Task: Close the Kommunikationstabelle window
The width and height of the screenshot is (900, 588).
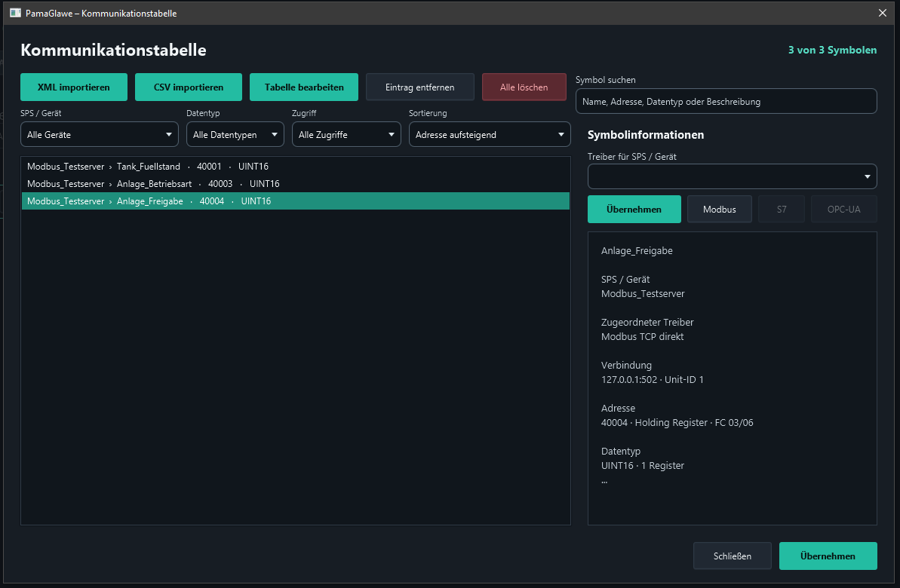Action: 882,13
